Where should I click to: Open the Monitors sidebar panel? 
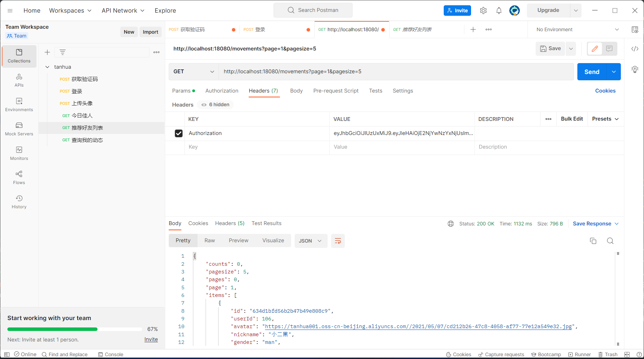point(19,154)
